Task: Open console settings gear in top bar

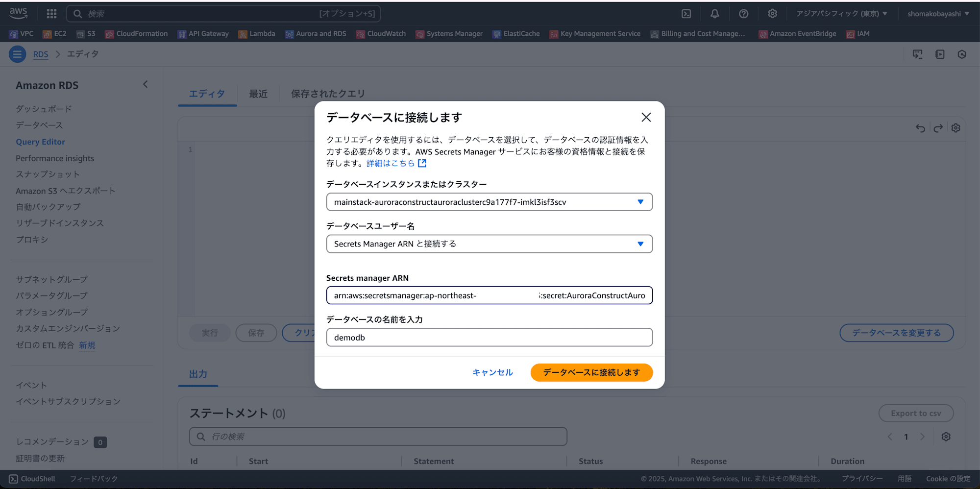Action: (773, 14)
